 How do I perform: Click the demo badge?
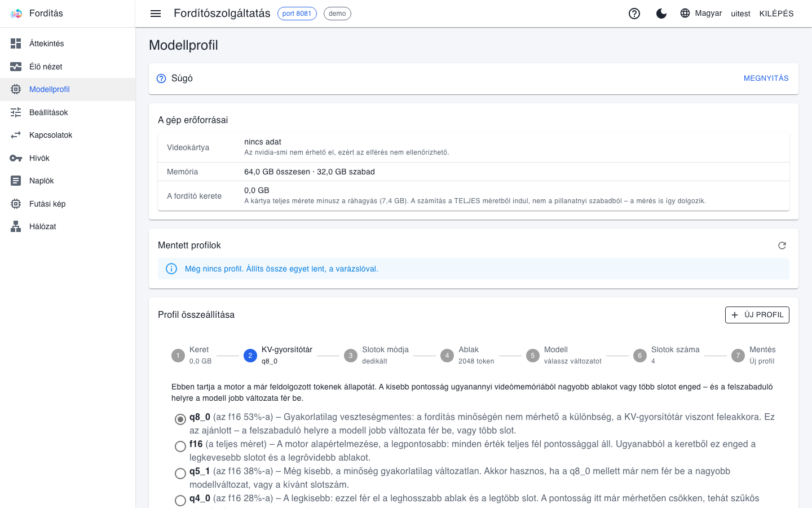[337, 14]
